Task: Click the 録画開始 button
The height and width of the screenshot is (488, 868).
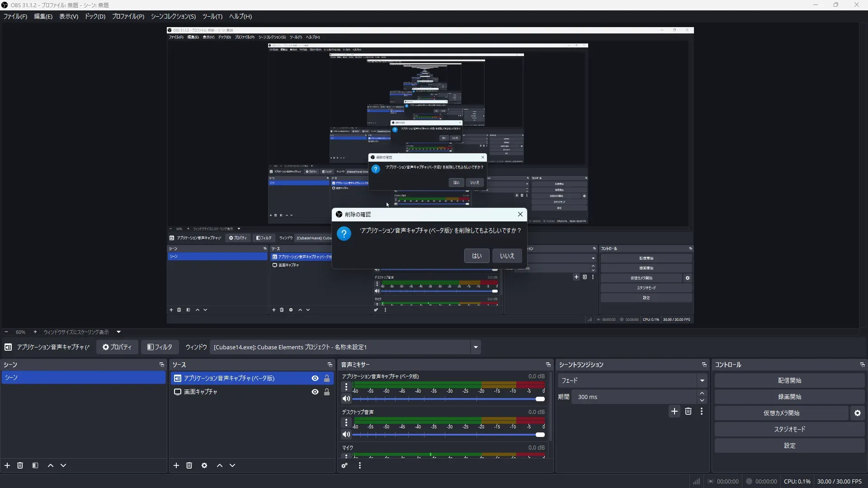Action: (x=789, y=397)
